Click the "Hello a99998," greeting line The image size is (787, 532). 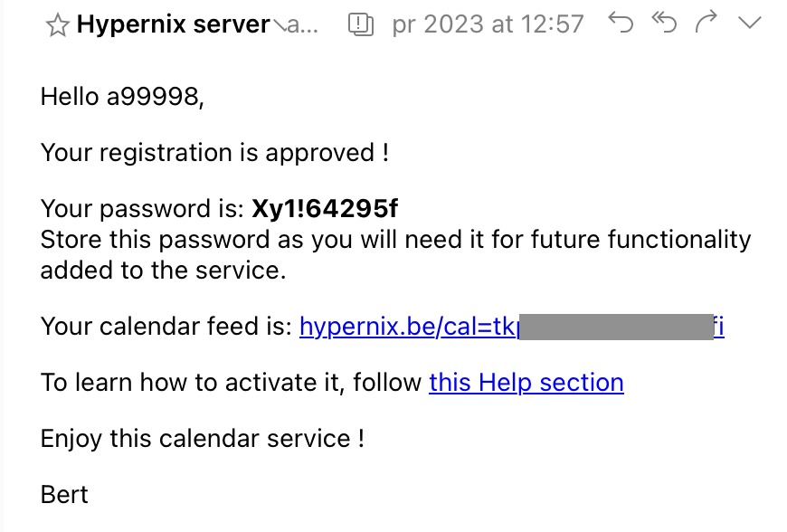click(122, 97)
